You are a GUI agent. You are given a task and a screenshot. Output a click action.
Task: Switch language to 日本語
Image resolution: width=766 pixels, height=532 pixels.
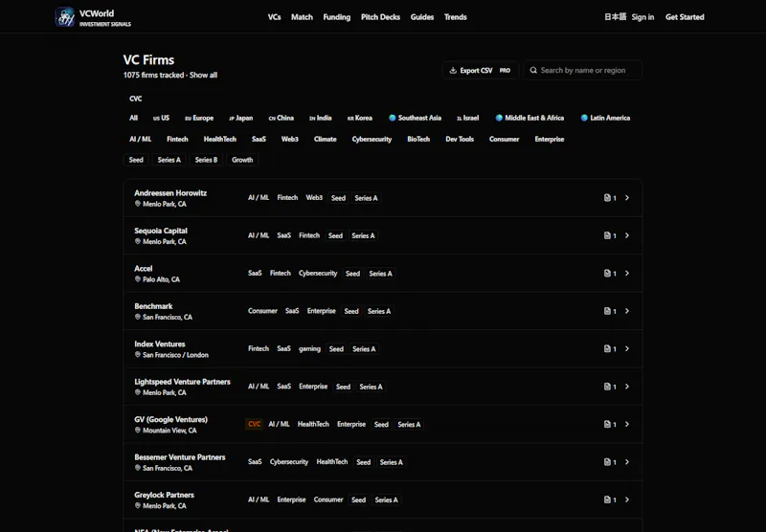tap(615, 17)
